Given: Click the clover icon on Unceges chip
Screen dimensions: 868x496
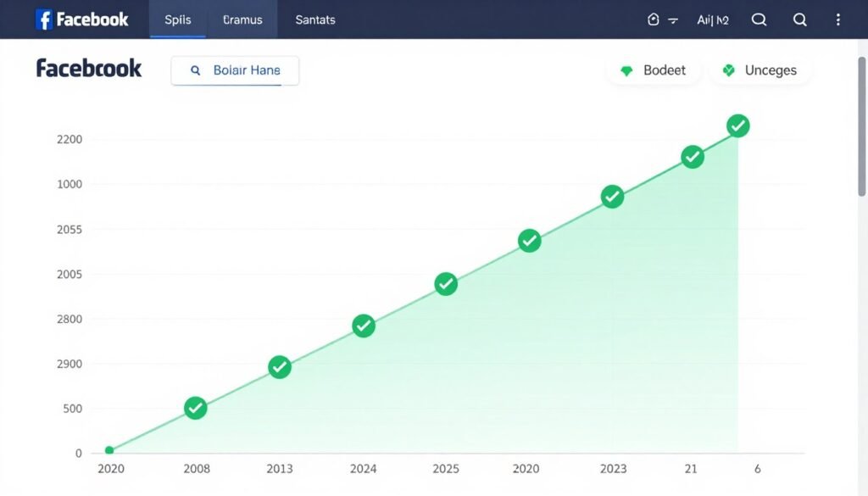Looking at the screenshot, I should click(727, 71).
